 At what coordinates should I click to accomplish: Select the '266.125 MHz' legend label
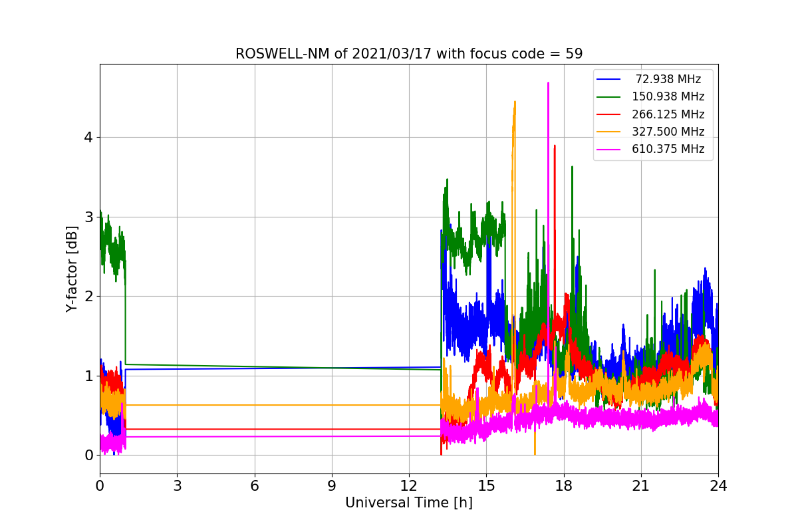coord(668,114)
